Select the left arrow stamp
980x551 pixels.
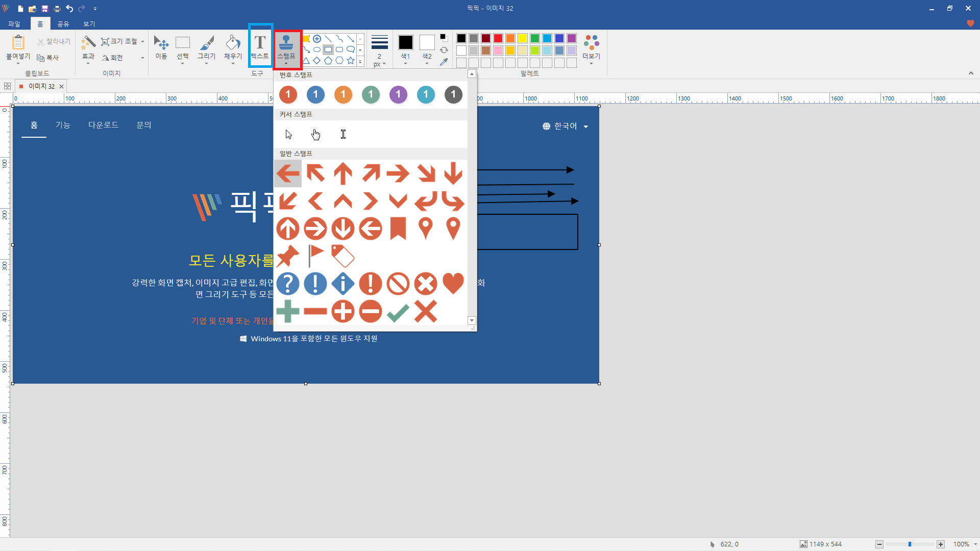288,173
